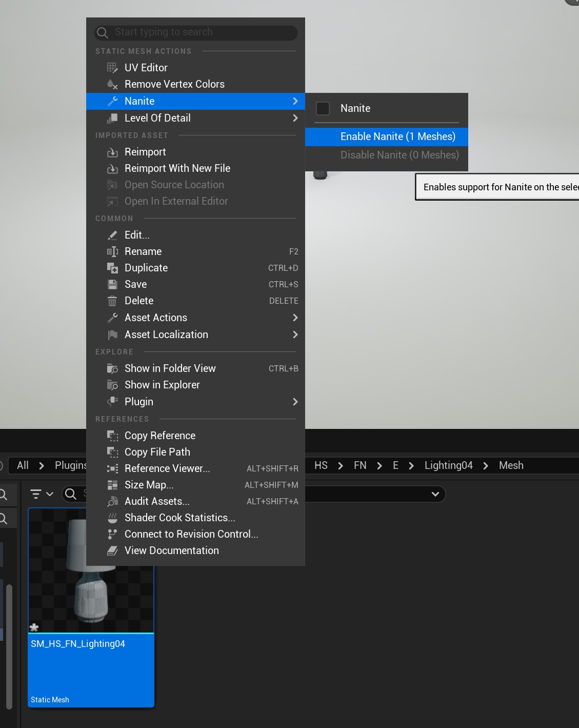Click the Shader Cook Statistics icon
This screenshot has width=579, height=728.
point(112,518)
